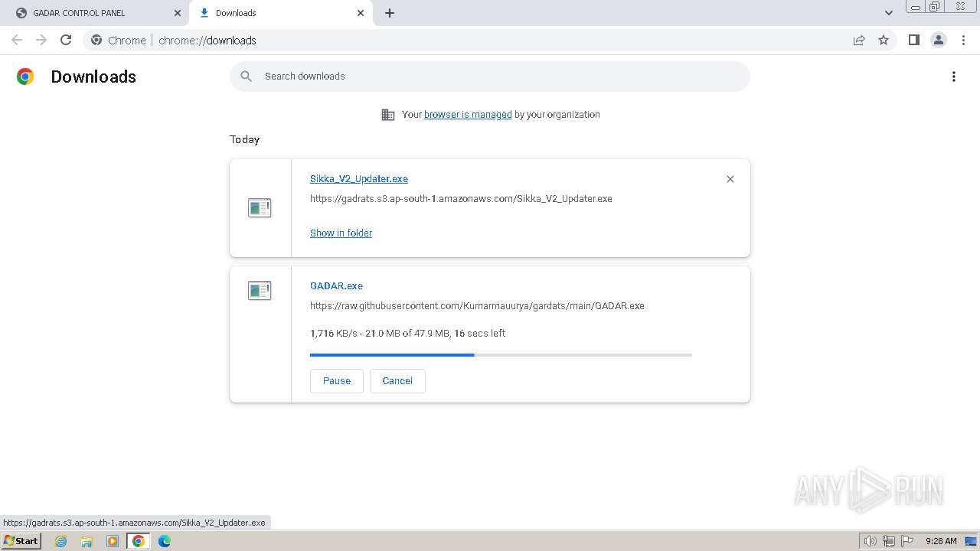Click the show desktop tray icon
The height and width of the screenshot is (551, 980).
coord(971,541)
